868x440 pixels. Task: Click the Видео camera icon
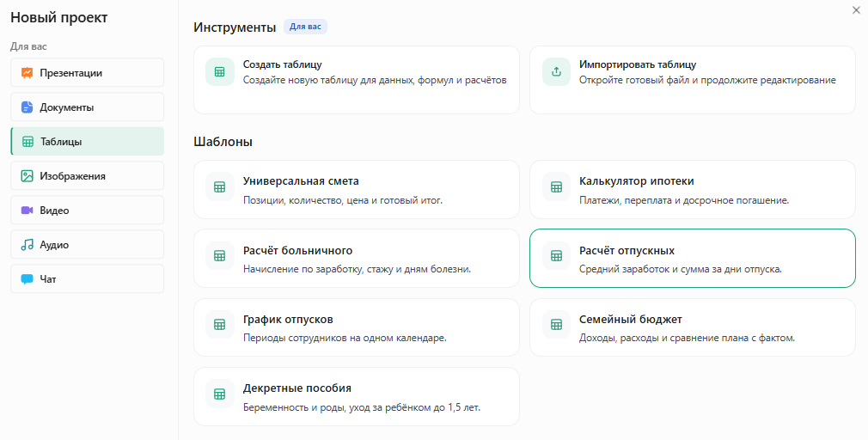tap(28, 211)
